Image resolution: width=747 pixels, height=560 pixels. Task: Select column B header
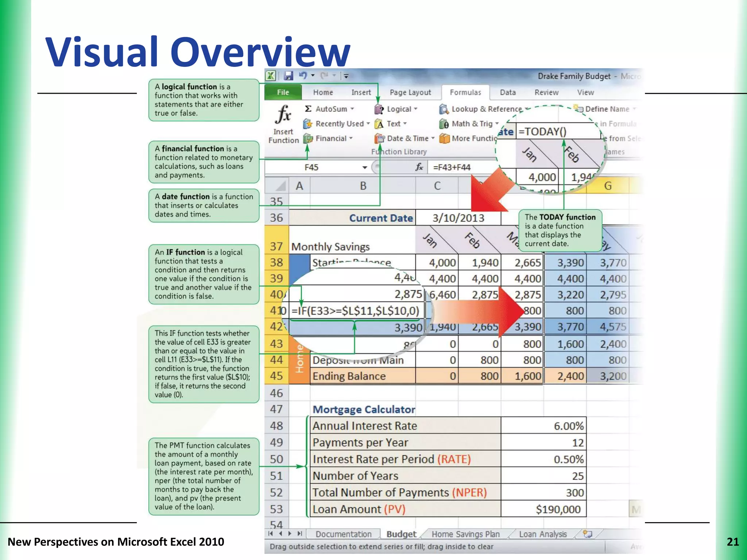363,186
